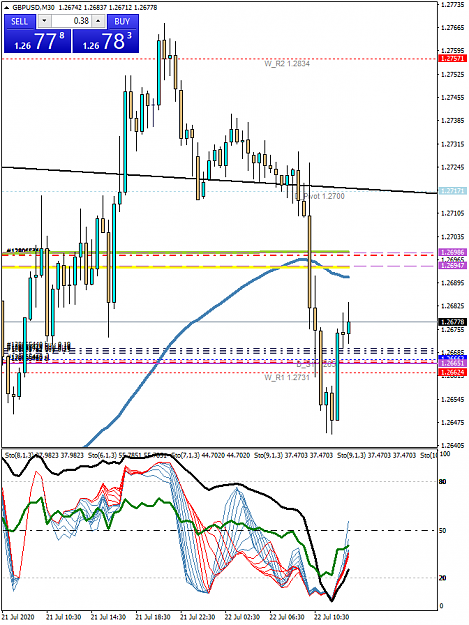Click the 21 Jul 10:30 time label
The height and width of the screenshot is (625, 469).
point(63,617)
